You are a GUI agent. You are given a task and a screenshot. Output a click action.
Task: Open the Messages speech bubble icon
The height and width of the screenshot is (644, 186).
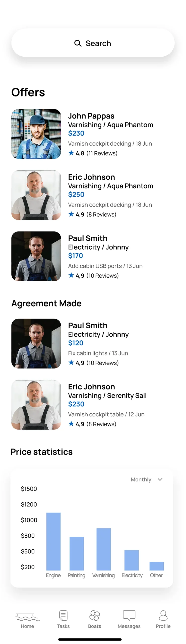(x=129, y=615)
